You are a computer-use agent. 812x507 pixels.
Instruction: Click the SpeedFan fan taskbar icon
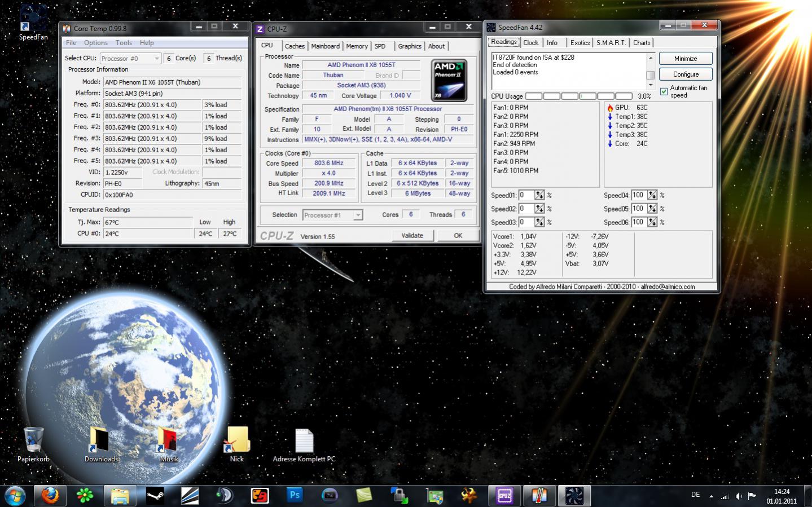pos(574,496)
